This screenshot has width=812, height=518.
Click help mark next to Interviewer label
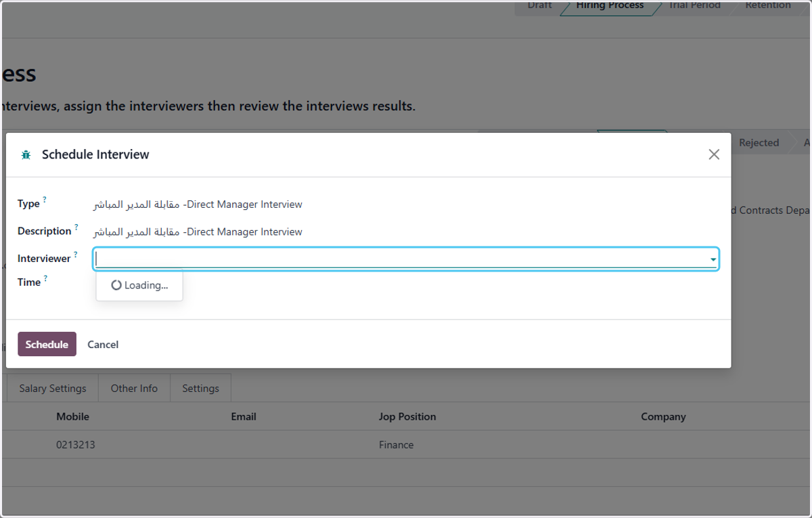(x=76, y=255)
